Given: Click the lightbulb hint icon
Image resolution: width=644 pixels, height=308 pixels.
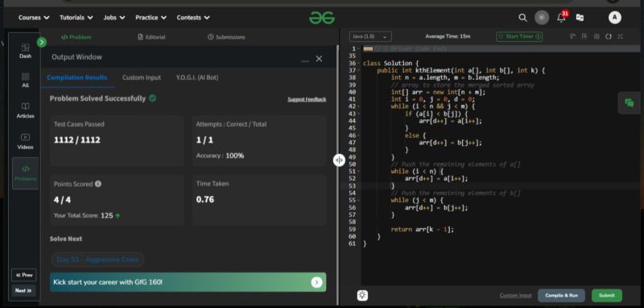Looking at the screenshot, I should (x=362, y=295).
